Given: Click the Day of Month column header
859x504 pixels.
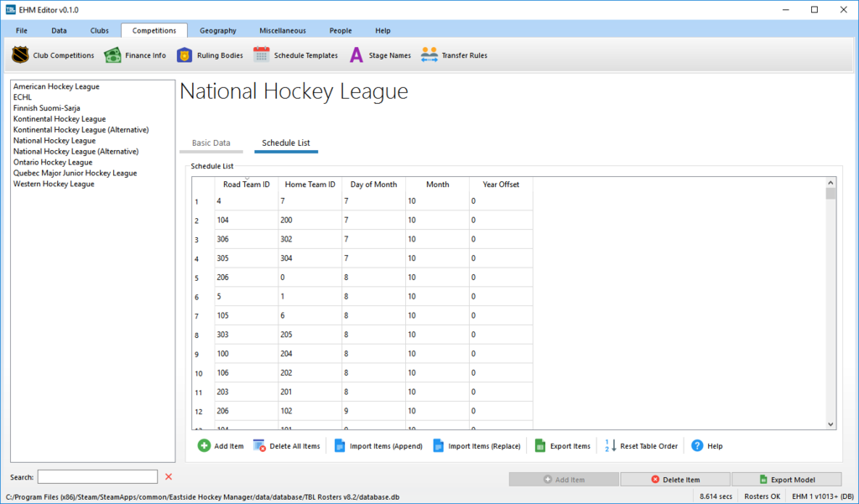Looking at the screenshot, I should point(373,184).
